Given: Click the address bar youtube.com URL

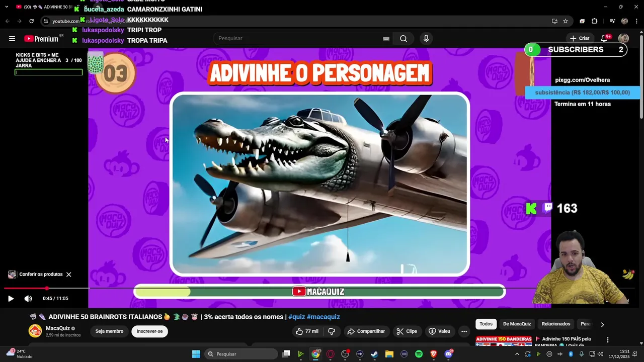Looking at the screenshot, I should [x=66, y=21].
